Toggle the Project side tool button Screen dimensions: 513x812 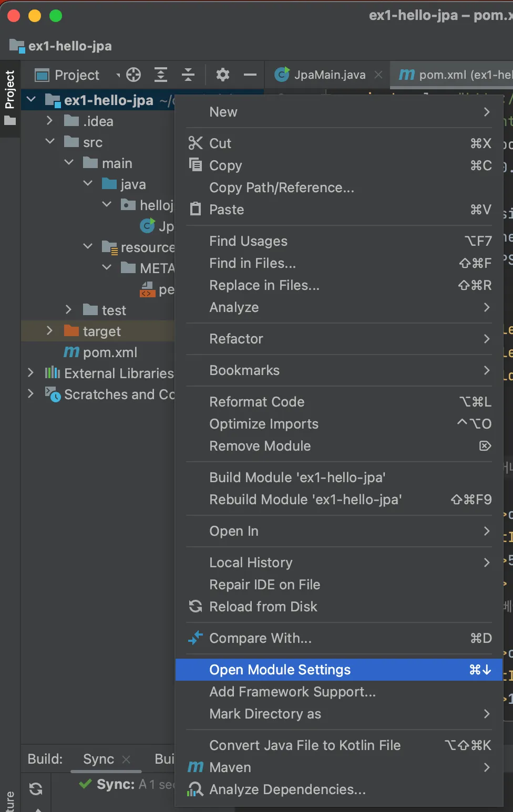pyautogui.click(x=9, y=98)
